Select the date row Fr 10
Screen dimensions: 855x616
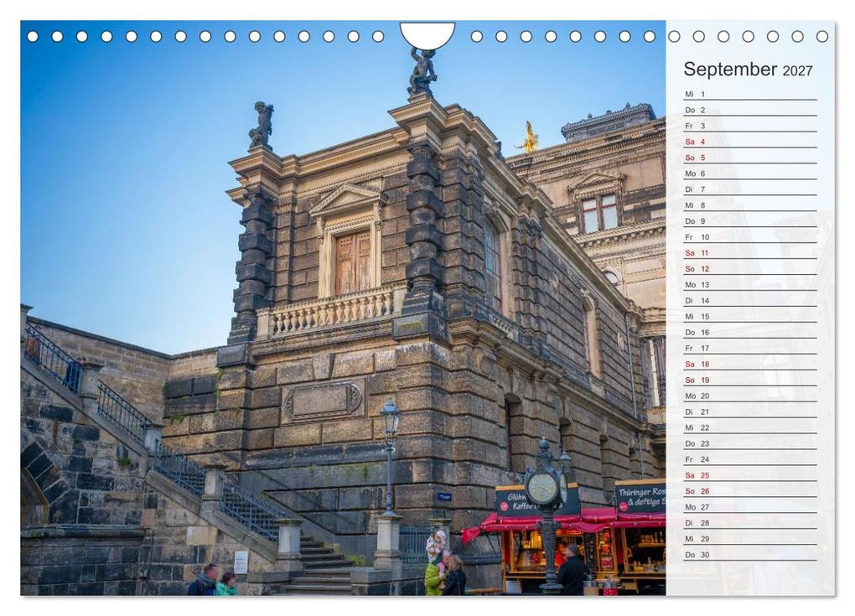click(749, 236)
